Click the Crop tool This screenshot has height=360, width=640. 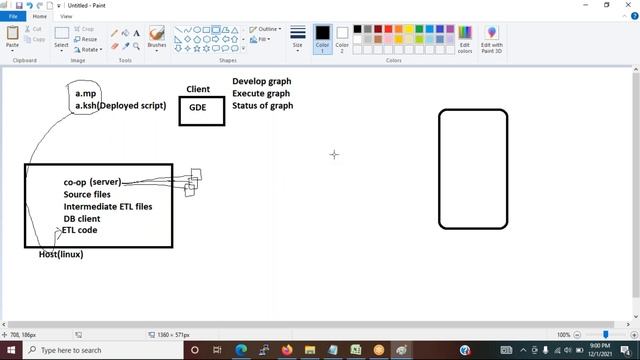84,29
